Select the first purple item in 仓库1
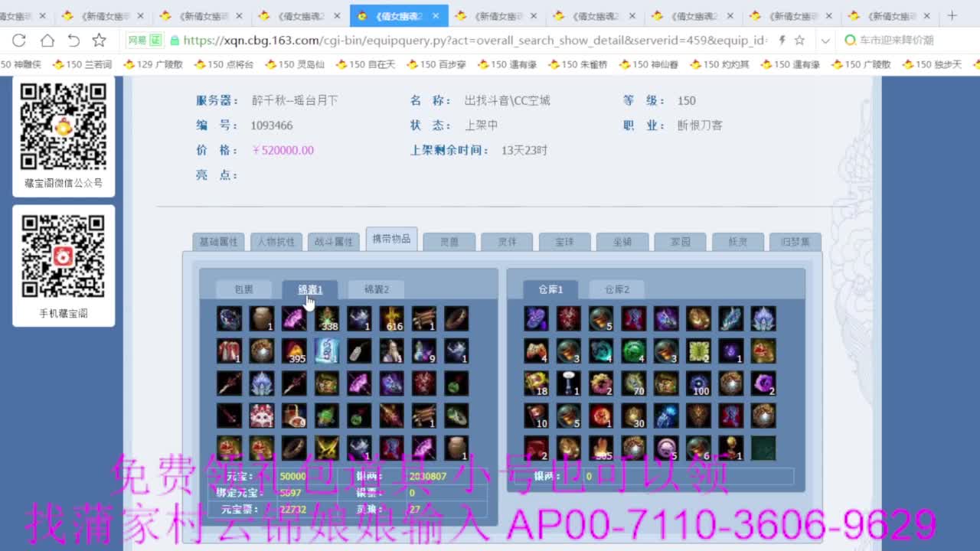This screenshot has height=551, width=980. [536, 318]
